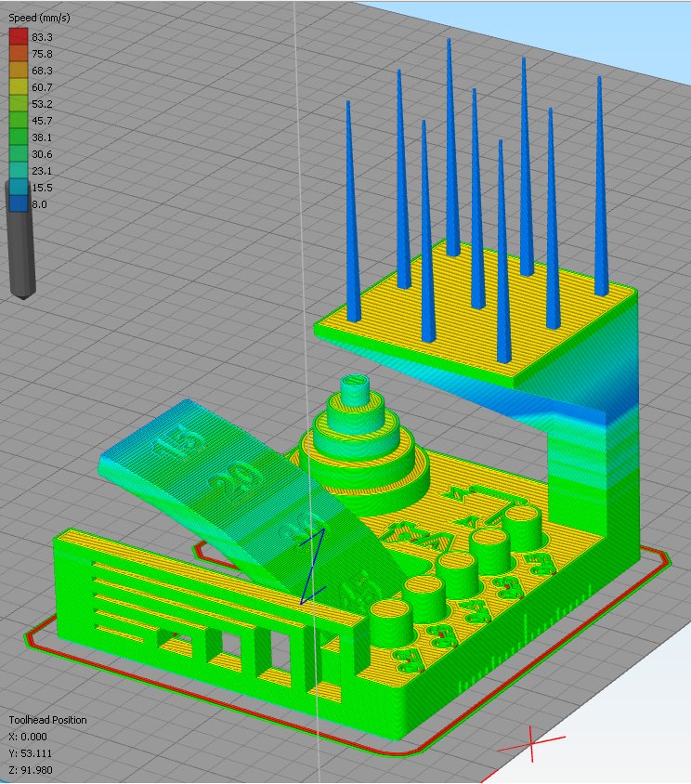Viewport: 691px width, 784px height.
Task: Click the blue travel move line
Action: tap(313, 566)
